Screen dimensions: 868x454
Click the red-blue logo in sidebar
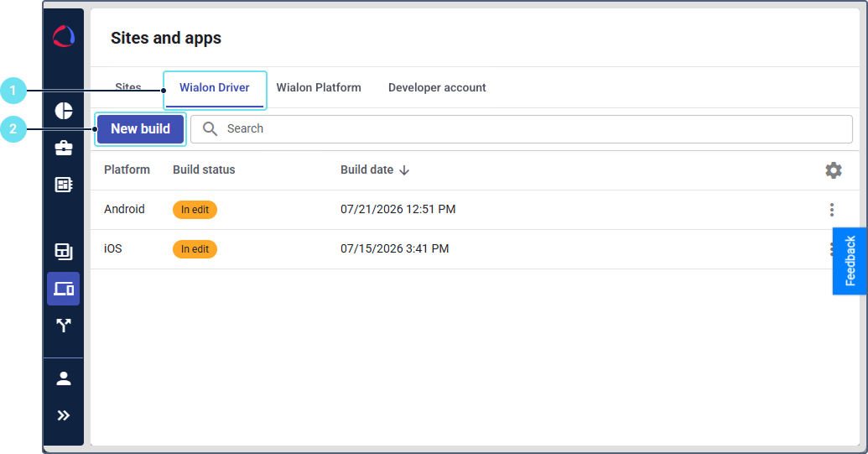click(64, 37)
